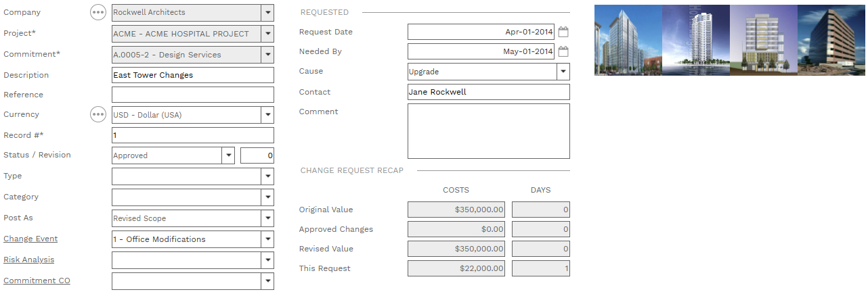Open the Request Date calendar picker
The width and height of the screenshot is (868, 292).
[563, 32]
